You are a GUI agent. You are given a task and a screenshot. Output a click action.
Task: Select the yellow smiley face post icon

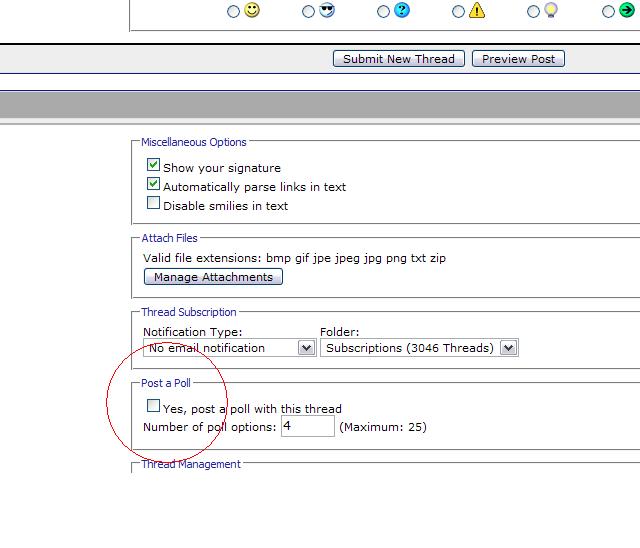point(252,10)
